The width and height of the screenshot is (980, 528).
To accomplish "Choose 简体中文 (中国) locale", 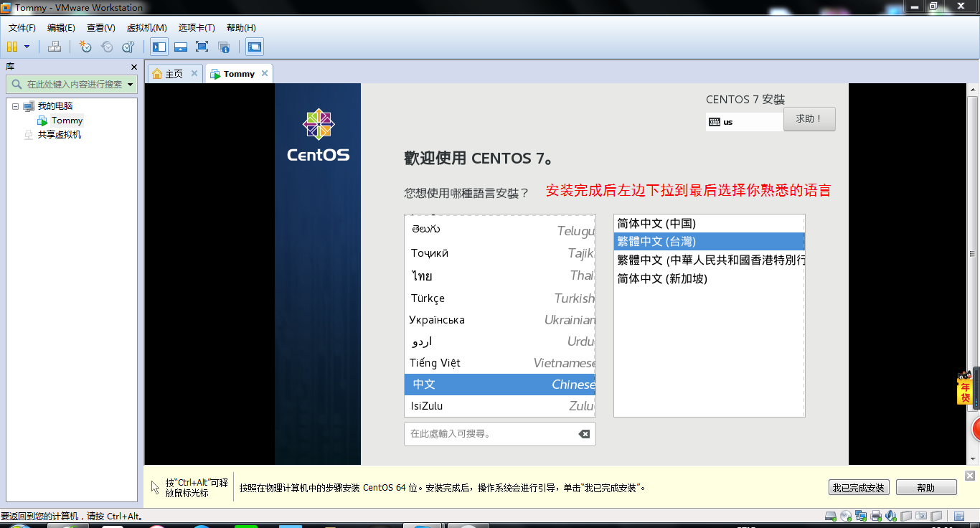I will click(710, 223).
